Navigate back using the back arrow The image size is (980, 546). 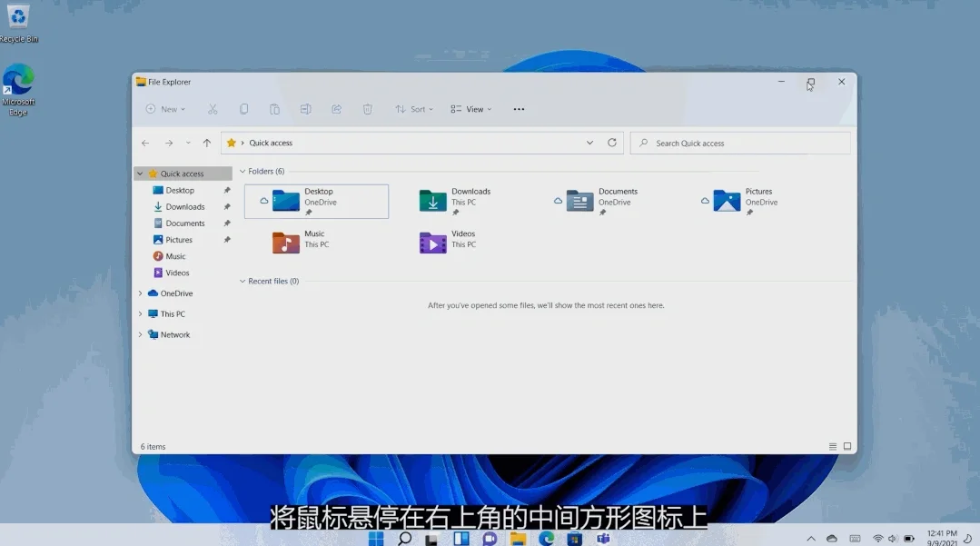[x=145, y=143]
